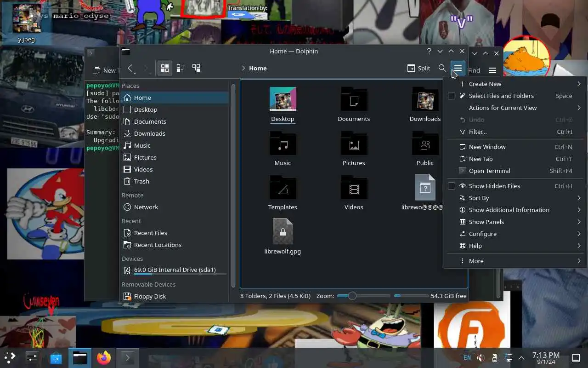Click the Split view button
The image size is (588, 368).
(418, 68)
